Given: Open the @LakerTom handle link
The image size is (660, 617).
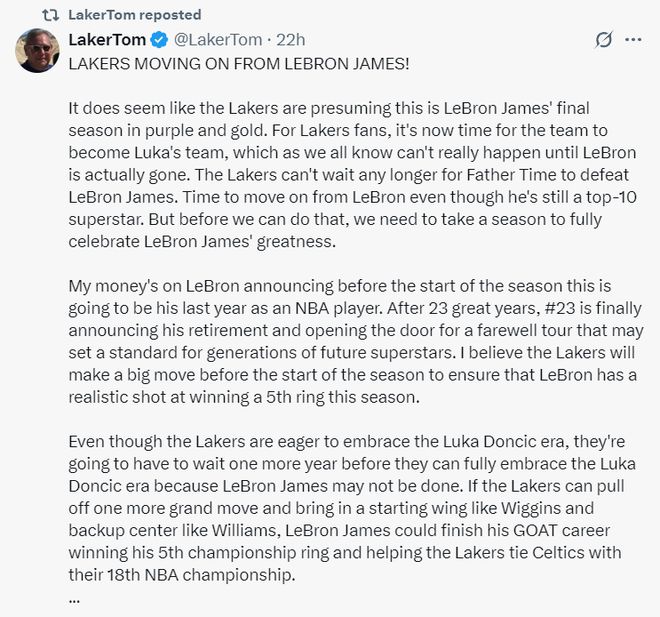Looking at the screenshot, I should pos(218,40).
